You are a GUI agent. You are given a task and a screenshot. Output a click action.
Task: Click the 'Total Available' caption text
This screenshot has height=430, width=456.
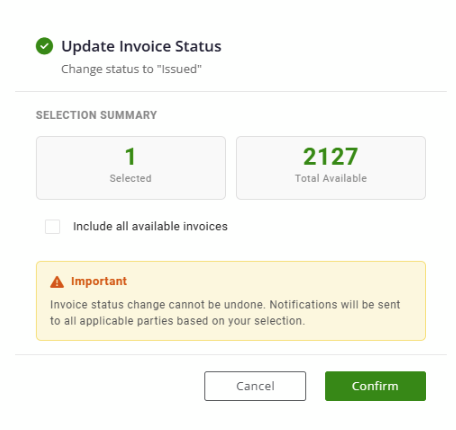[x=331, y=178]
